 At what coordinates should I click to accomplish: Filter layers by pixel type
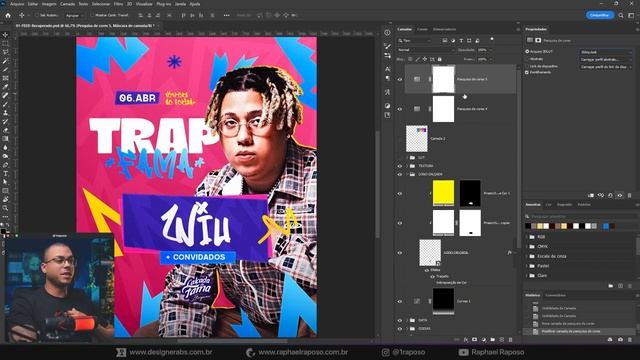445,40
